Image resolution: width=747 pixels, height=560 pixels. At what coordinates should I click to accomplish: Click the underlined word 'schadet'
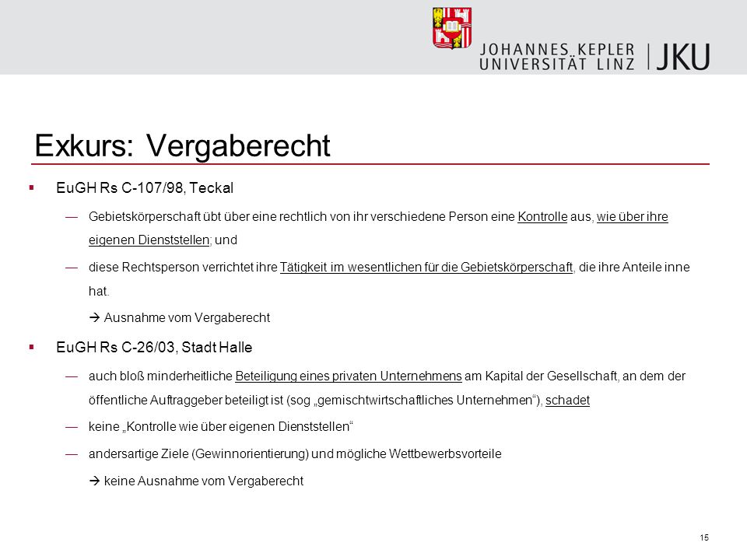coord(567,400)
